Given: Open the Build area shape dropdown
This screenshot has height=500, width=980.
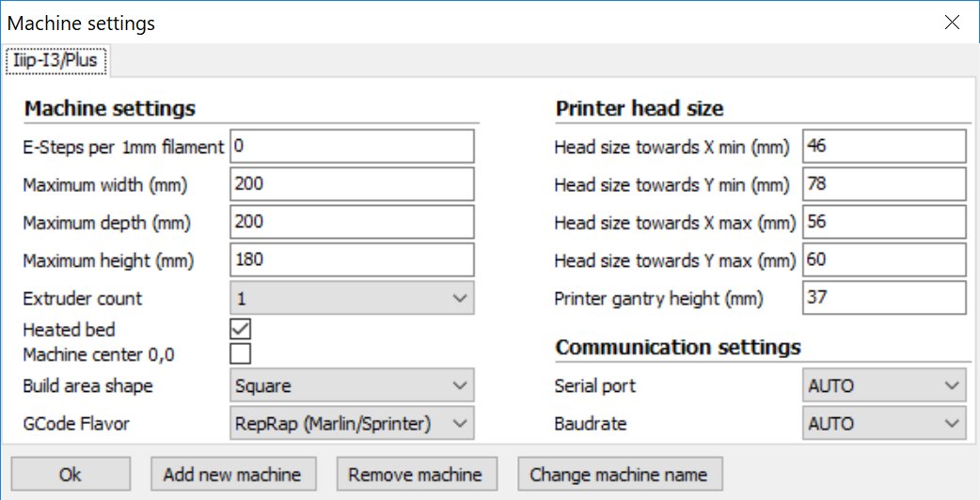Looking at the screenshot, I should 352,385.
